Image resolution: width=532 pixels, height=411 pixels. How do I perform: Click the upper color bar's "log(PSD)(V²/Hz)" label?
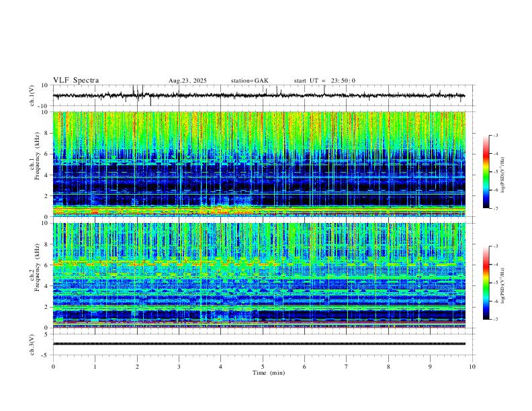pos(503,175)
